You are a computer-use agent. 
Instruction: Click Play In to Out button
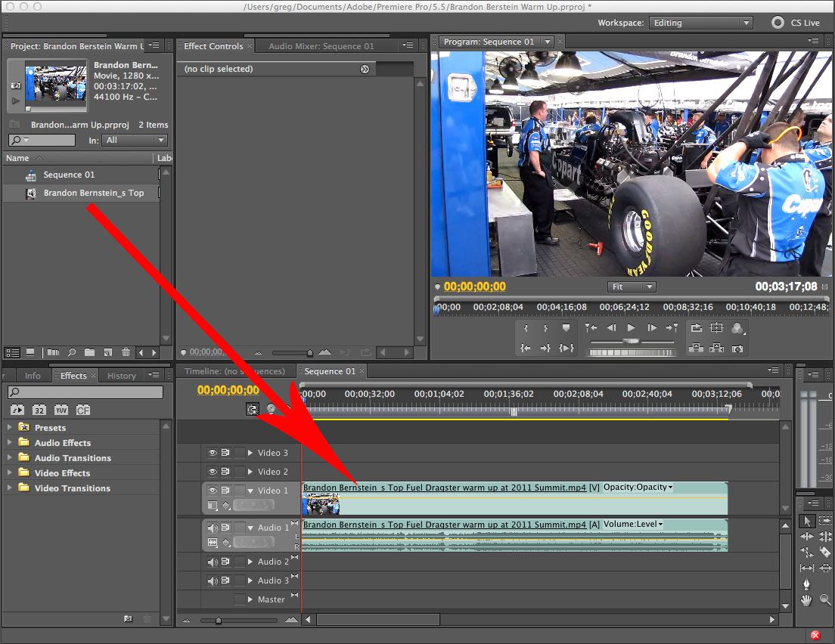566,348
